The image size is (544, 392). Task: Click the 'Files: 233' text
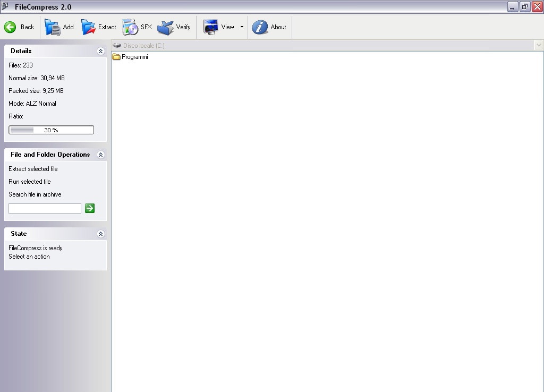[x=21, y=65]
